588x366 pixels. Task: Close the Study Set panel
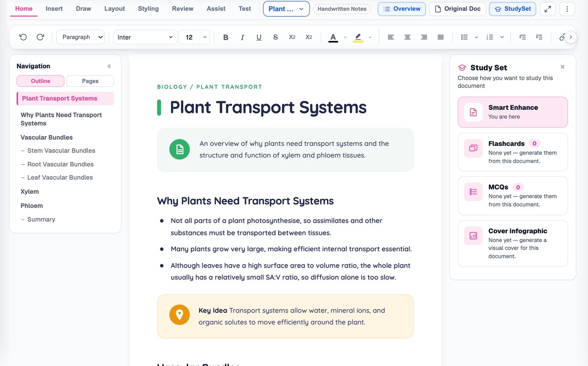point(562,67)
